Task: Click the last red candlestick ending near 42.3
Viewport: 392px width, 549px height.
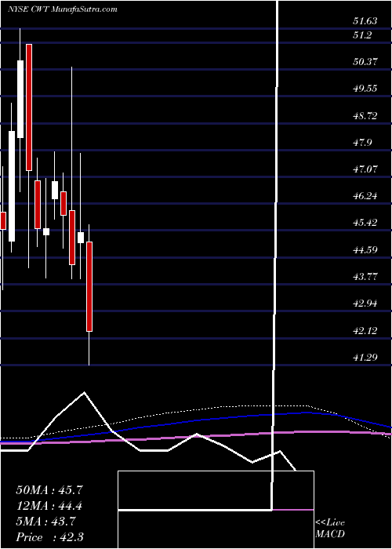Action: point(89,286)
